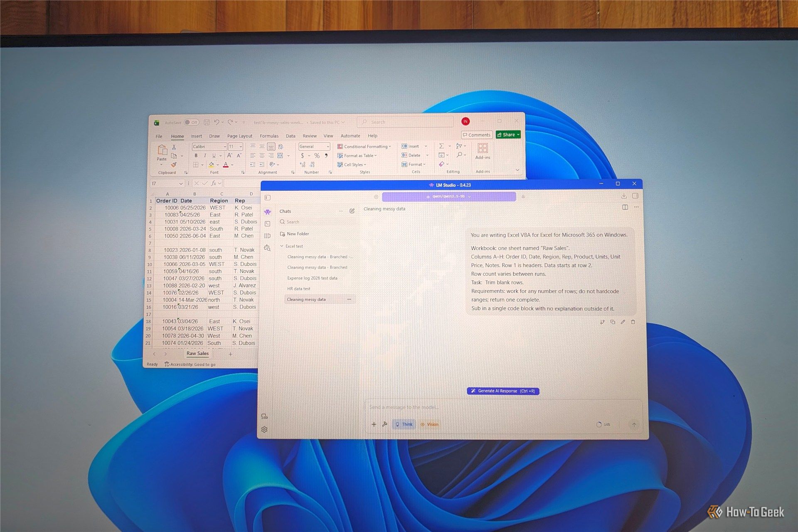Screen dimensions: 798x532
Task: Open the General number format dropdown
Action: 328,147
